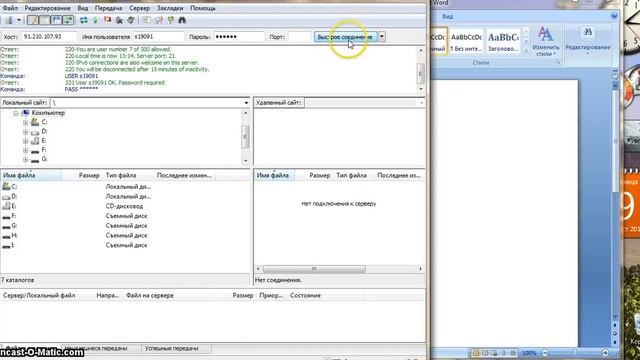Click Быстрое соединение button
640x360 pixels.
tap(345, 37)
